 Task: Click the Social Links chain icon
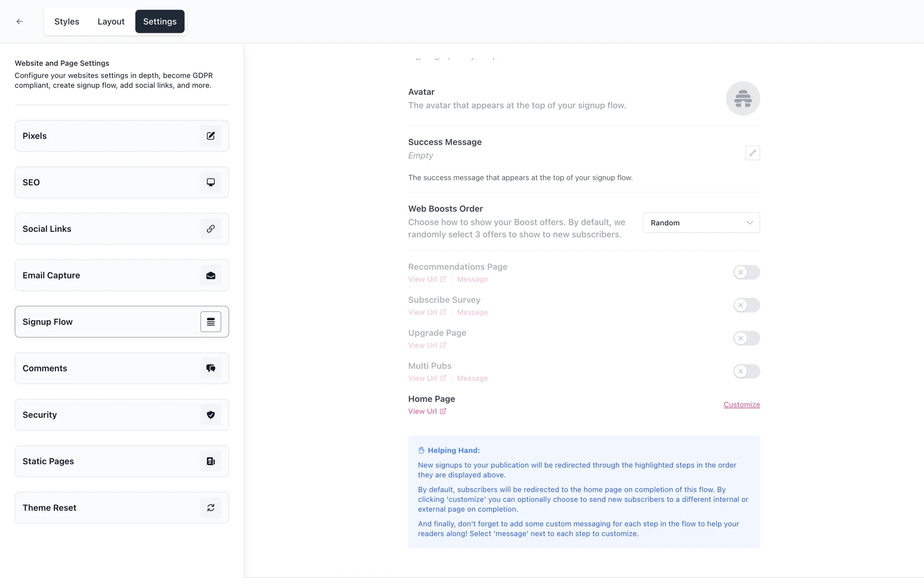(x=210, y=229)
